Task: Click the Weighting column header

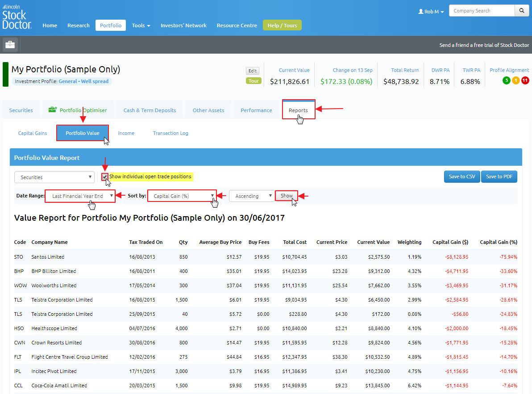Action: point(410,242)
